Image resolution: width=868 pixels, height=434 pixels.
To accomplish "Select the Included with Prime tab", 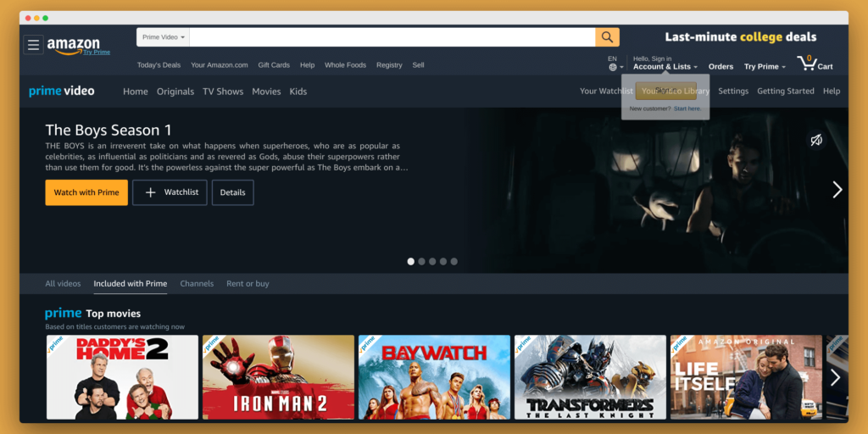I will tap(130, 283).
